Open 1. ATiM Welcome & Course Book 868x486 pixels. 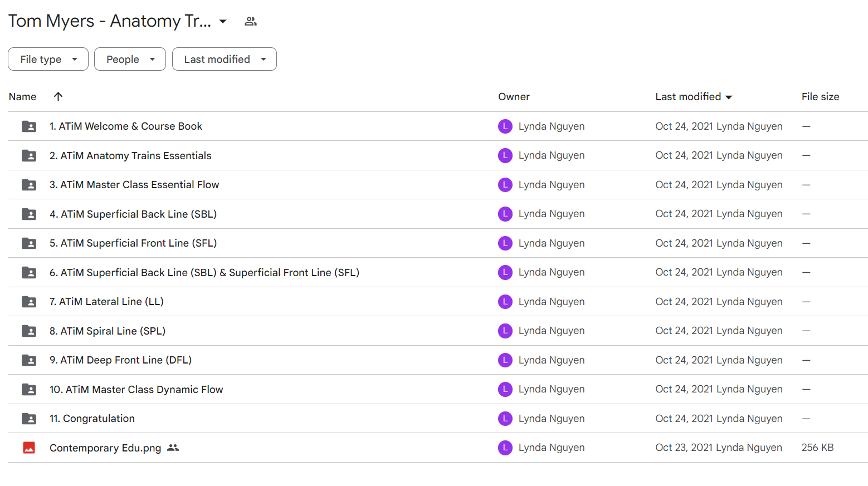tap(126, 126)
